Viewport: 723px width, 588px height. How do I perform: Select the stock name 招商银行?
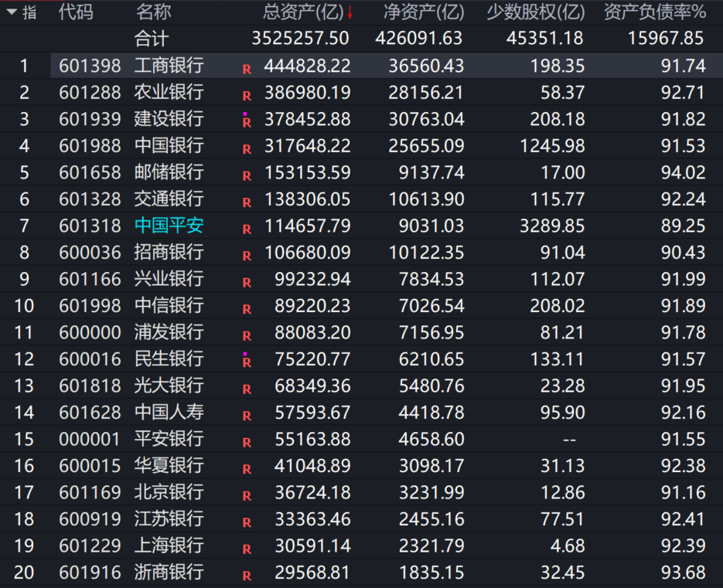169,253
